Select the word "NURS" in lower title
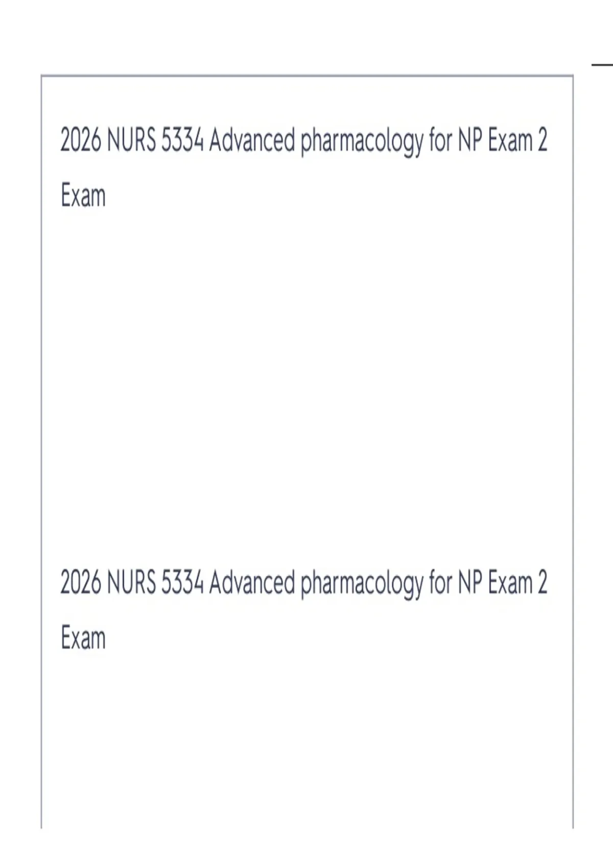The width and height of the screenshot is (613, 868). [132, 583]
